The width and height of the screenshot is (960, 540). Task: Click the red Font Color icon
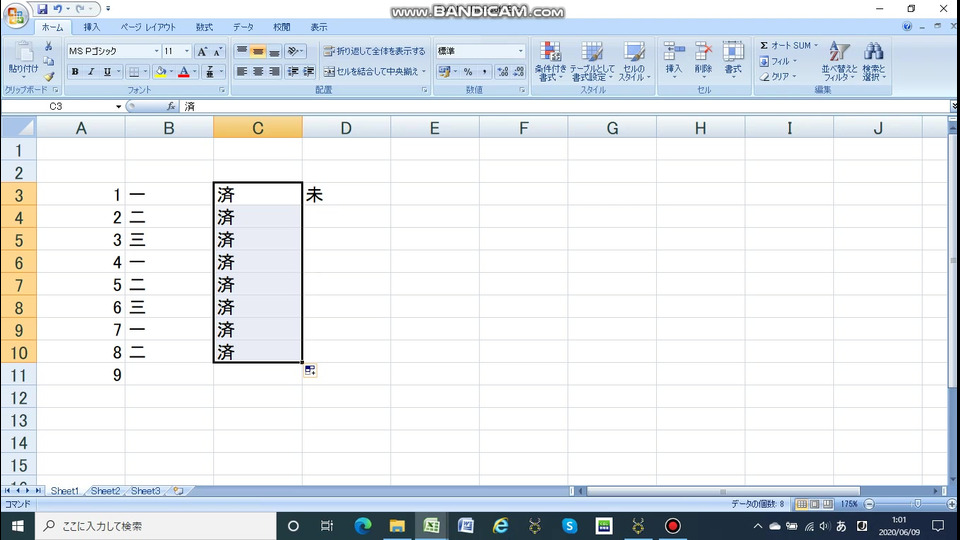pos(184,72)
